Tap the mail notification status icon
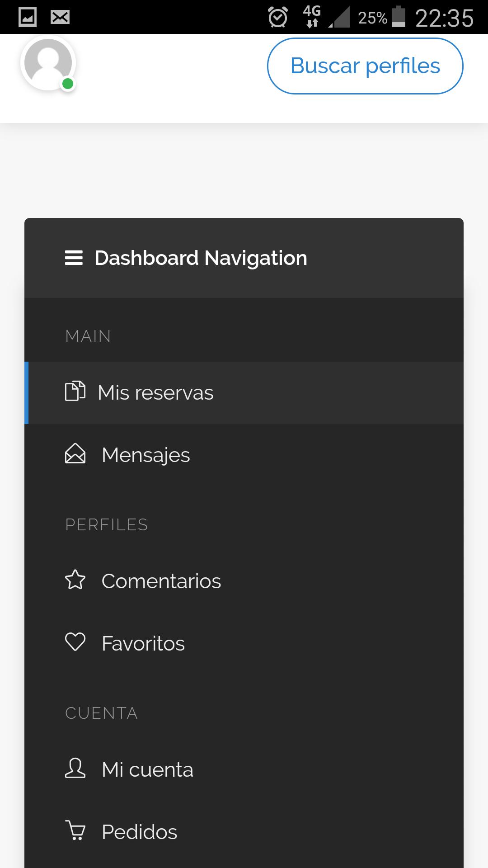This screenshot has height=868, width=488. 60,18
